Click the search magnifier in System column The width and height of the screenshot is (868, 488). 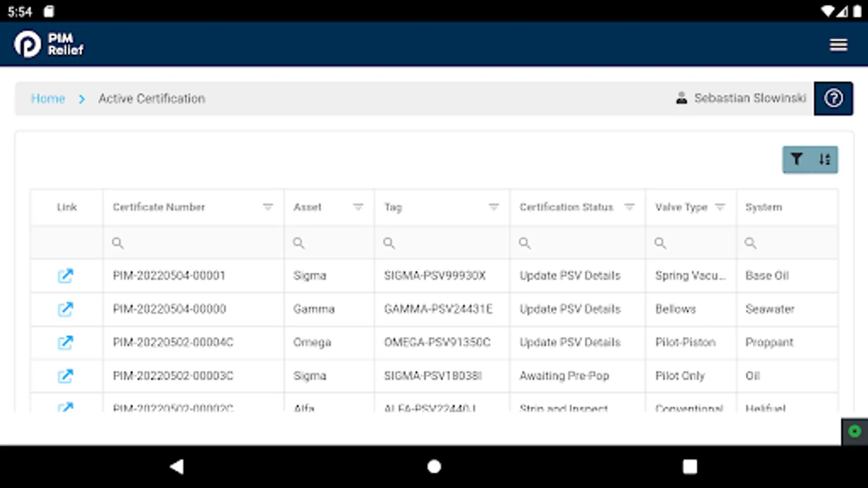750,243
